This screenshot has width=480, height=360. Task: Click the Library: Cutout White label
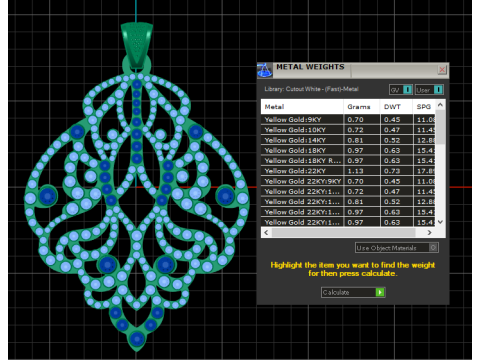[x=311, y=89]
